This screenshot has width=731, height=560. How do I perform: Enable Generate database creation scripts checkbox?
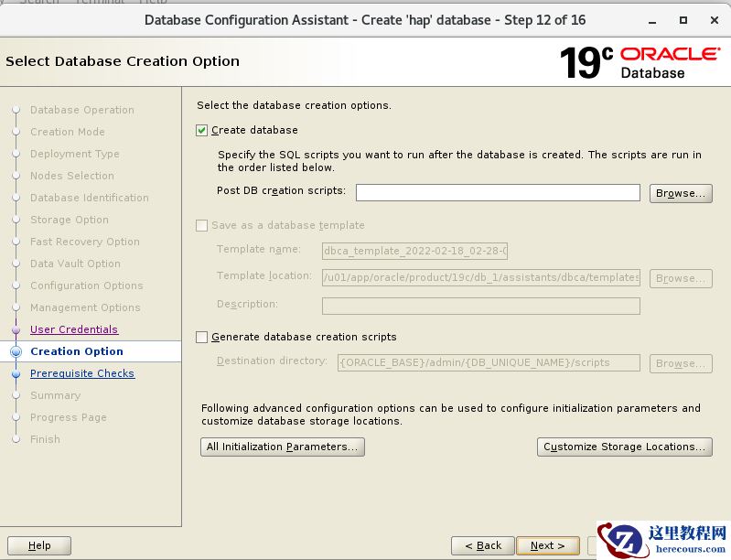(x=201, y=337)
